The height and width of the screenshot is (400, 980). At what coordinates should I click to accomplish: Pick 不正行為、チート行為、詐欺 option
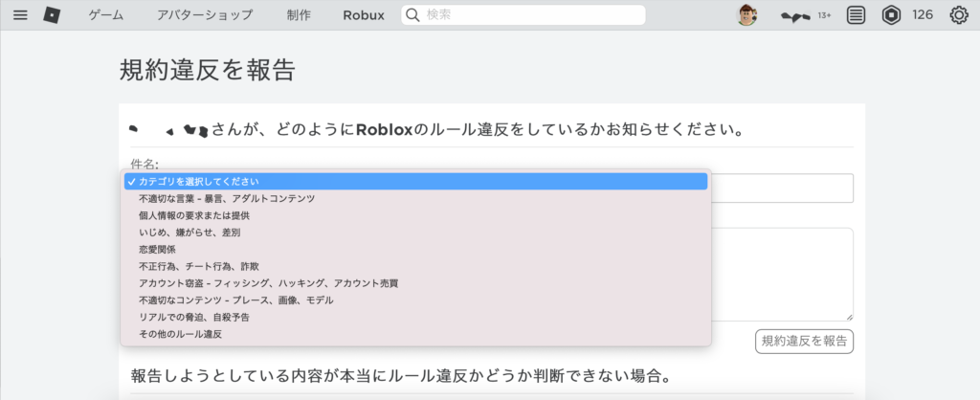(415, 266)
